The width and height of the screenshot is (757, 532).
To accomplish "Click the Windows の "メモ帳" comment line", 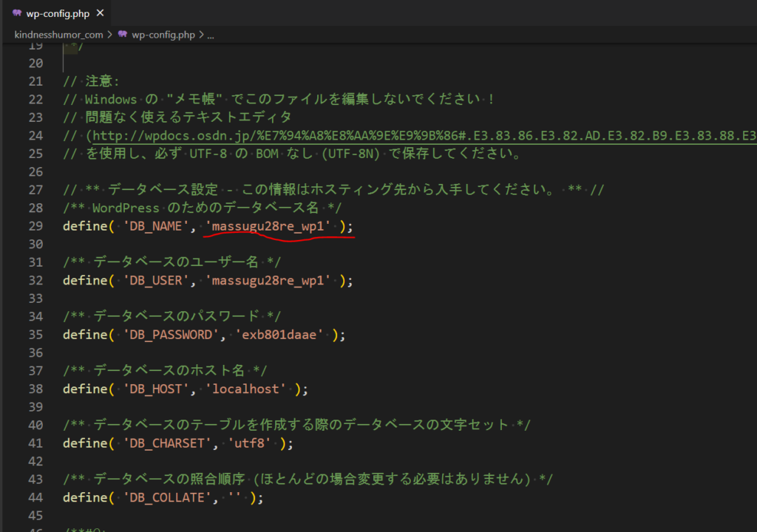I will (278, 100).
